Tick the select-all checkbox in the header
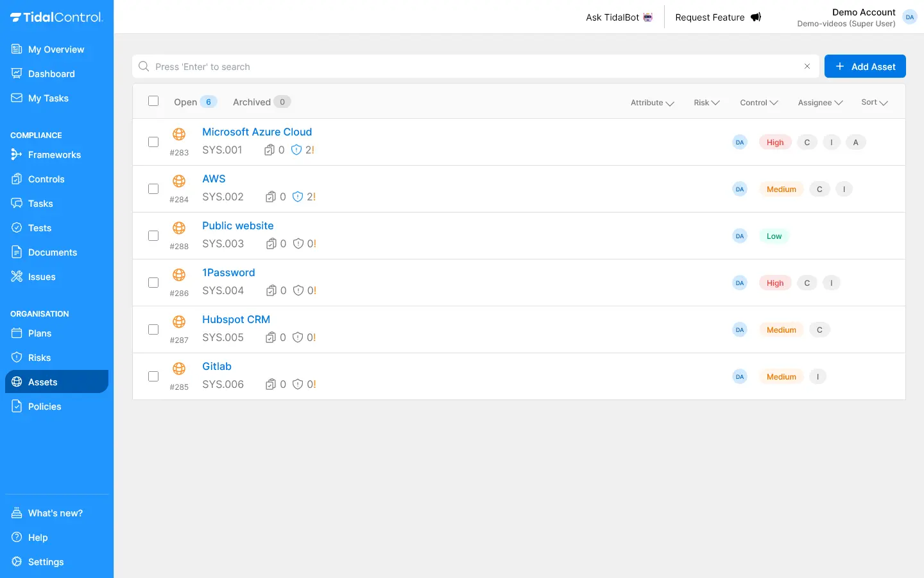This screenshot has height=578, width=924. [x=153, y=101]
